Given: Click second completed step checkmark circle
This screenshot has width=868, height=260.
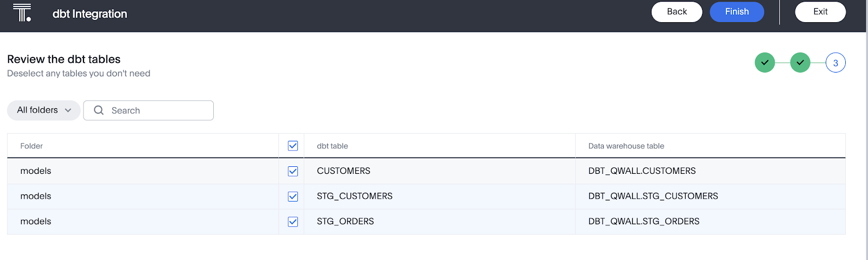Looking at the screenshot, I should [x=800, y=63].
